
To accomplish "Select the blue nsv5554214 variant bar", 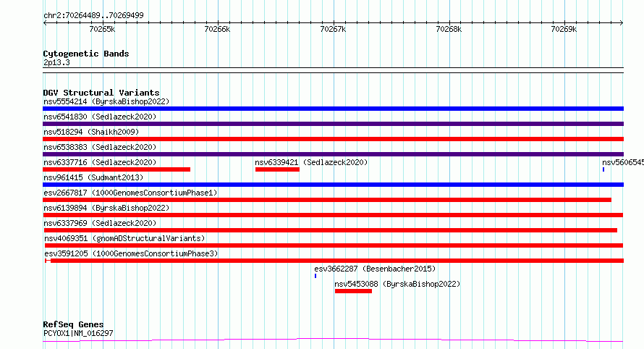I will coord(333,109).
